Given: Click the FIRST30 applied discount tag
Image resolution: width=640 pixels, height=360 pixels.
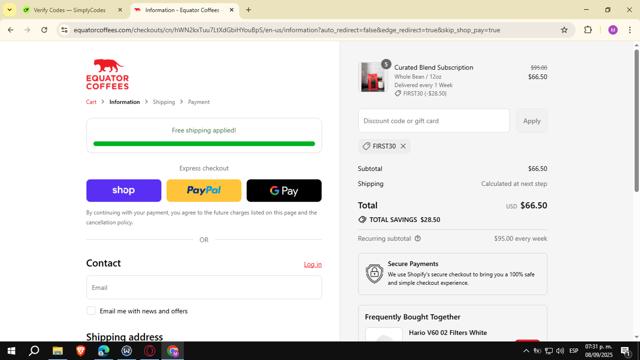Looking at the screenshot, I should (384, 146).
